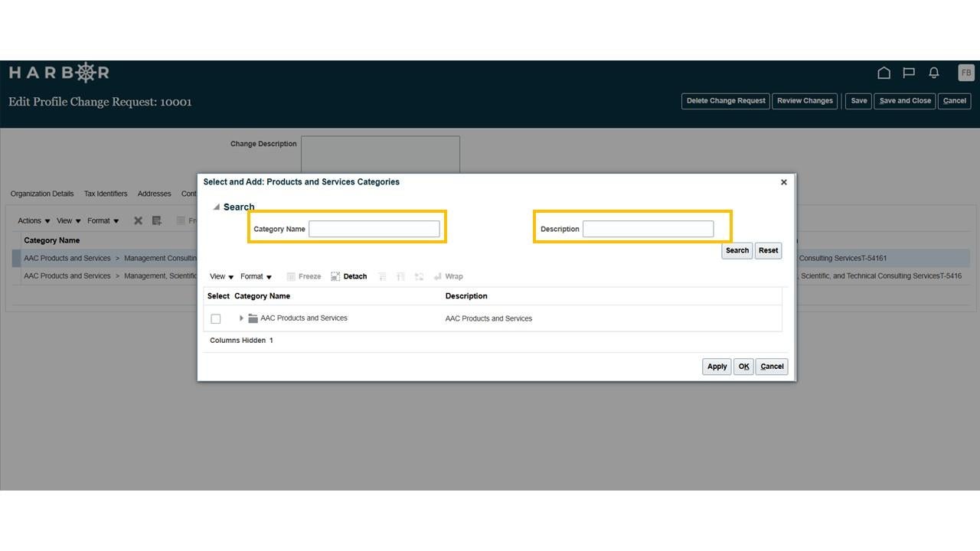This screenshot has height=551, width=980.
Task: Click the OK button in dialog
Action: click(x=743, y=367)
